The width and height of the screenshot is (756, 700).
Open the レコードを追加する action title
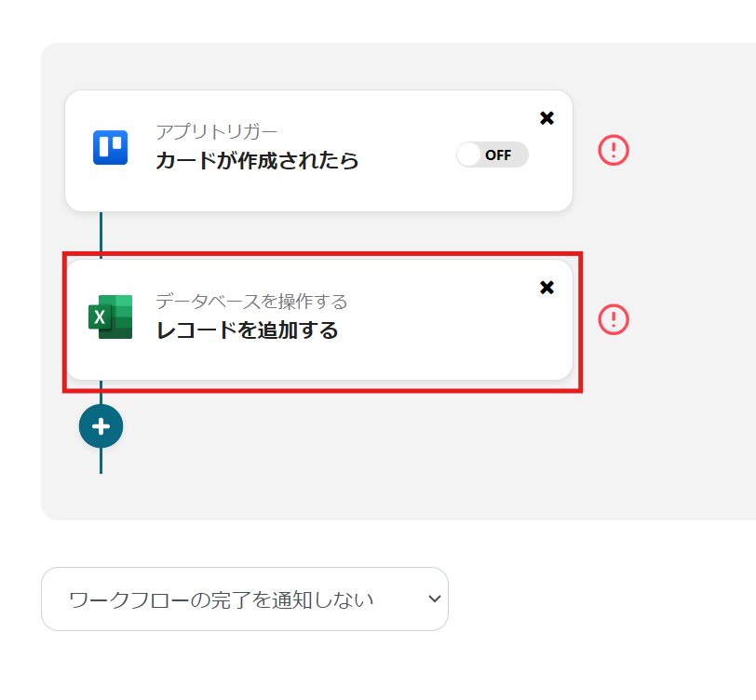pos(247,330)
